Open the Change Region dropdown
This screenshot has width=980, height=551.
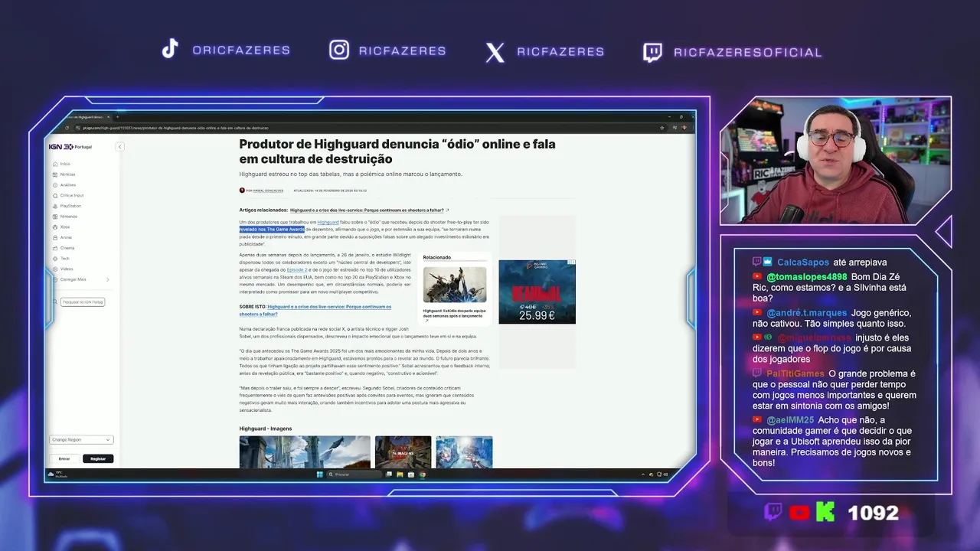tap(81, 440)
